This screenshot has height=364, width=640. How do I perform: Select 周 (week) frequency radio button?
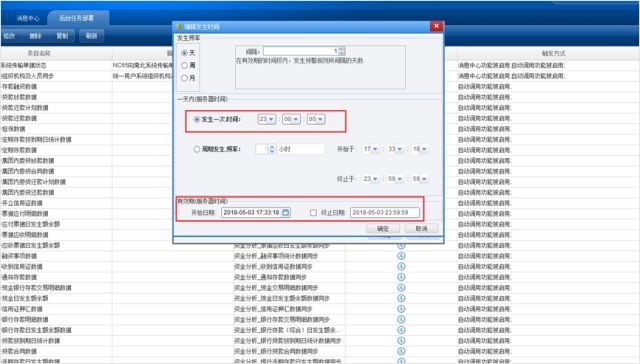pyautogui.click(x=184, y=65)
